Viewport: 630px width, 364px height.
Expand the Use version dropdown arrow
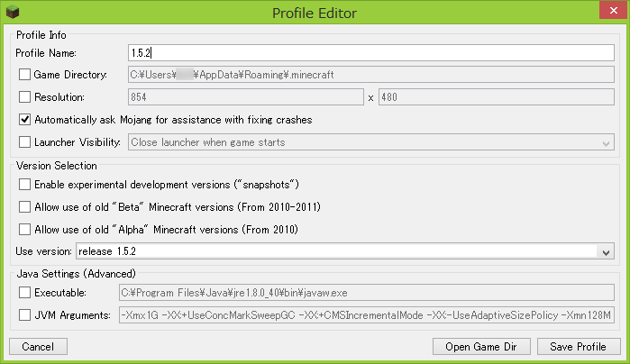[607, 251]
